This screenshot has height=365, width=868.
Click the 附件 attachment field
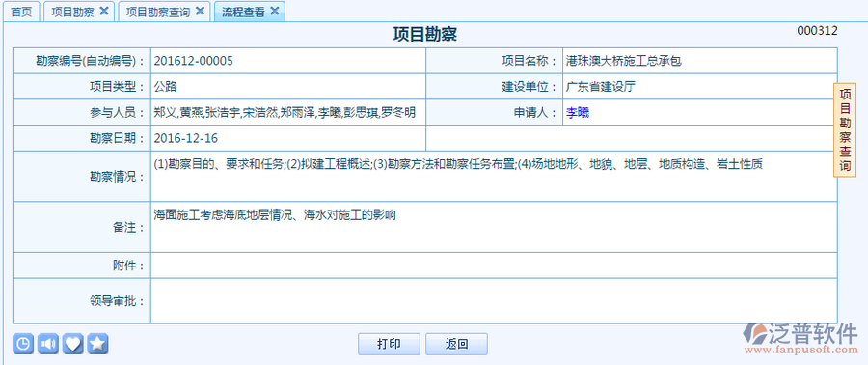(x=494, y=266)
